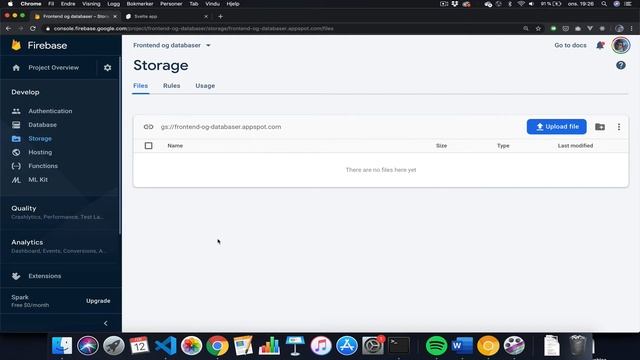640x360 pixels.
Task: Switch to the Rules tab
Action: (x=171, y=86)
